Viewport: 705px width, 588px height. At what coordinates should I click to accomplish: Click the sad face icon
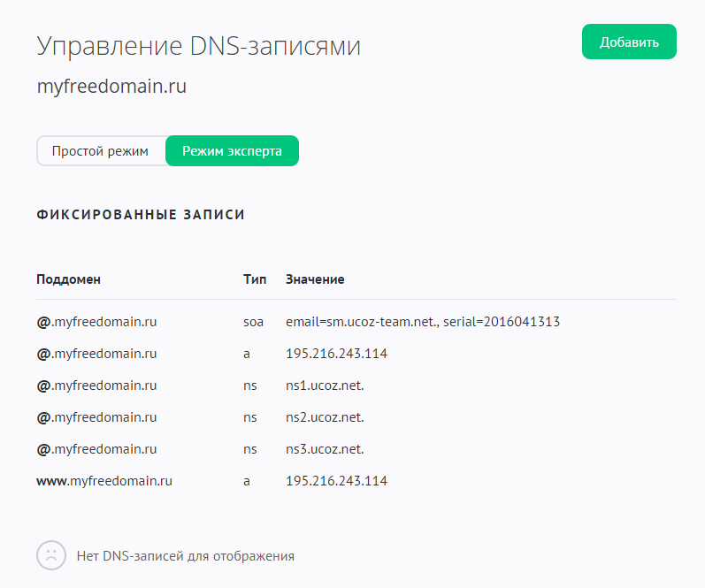pos(51,556)
